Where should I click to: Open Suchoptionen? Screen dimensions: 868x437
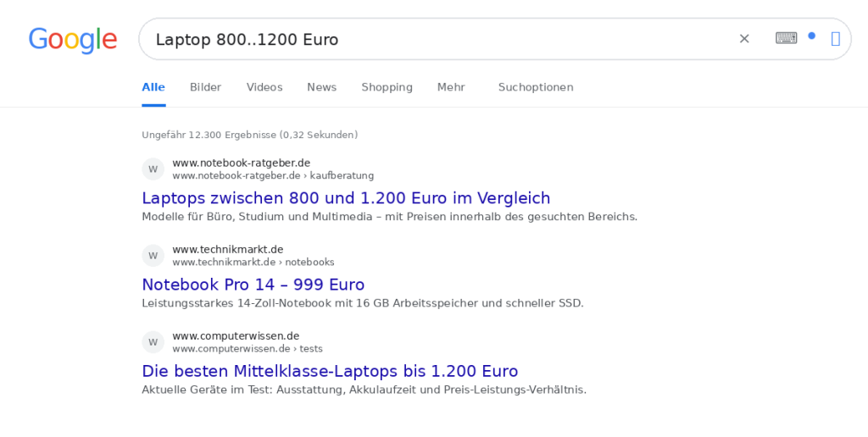536,87
